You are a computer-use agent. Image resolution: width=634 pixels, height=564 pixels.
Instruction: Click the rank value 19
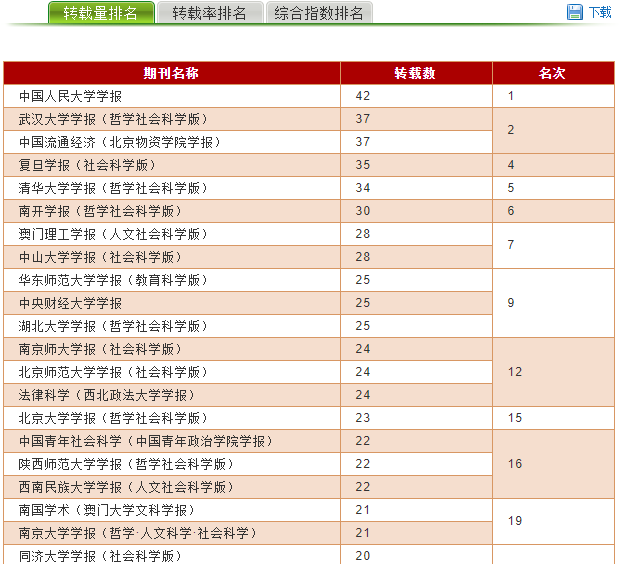click(x=515, y=521)
